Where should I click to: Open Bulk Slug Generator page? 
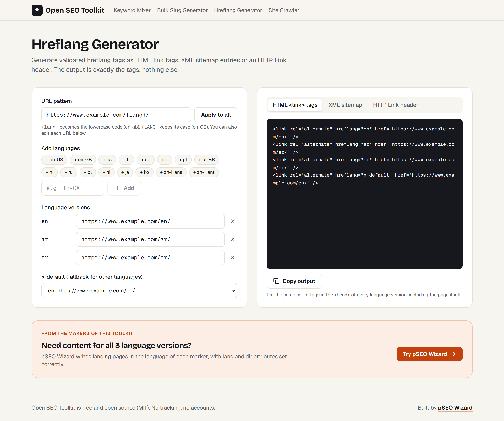coord(182,10)
